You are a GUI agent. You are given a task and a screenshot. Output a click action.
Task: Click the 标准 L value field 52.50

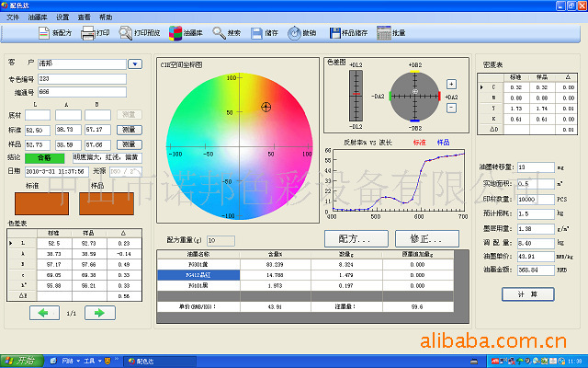click(38, 131)
